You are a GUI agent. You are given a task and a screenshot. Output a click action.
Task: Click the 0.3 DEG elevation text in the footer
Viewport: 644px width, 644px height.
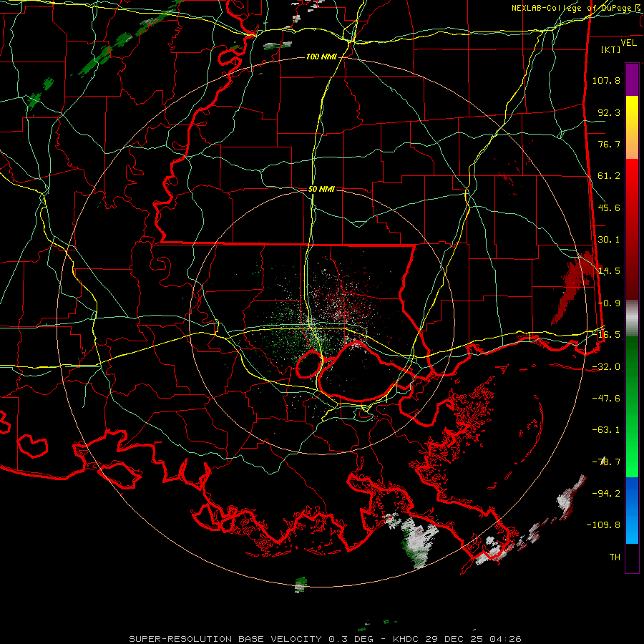tap(351, 639)
